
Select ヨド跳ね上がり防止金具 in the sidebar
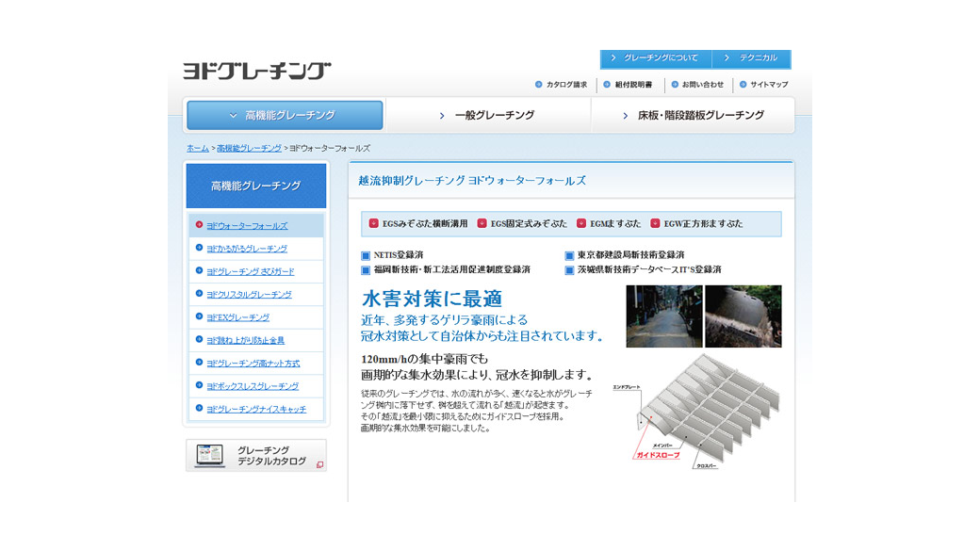point(247,340)
